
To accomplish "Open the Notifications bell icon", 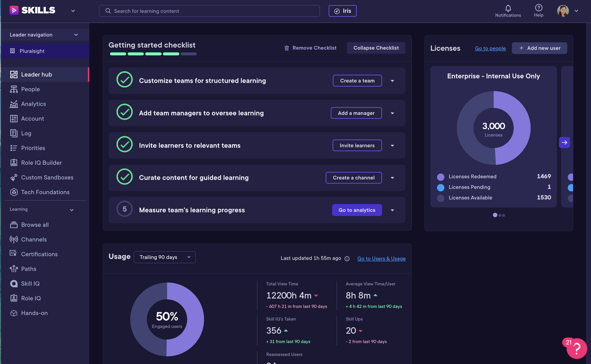I will (508, 9).
